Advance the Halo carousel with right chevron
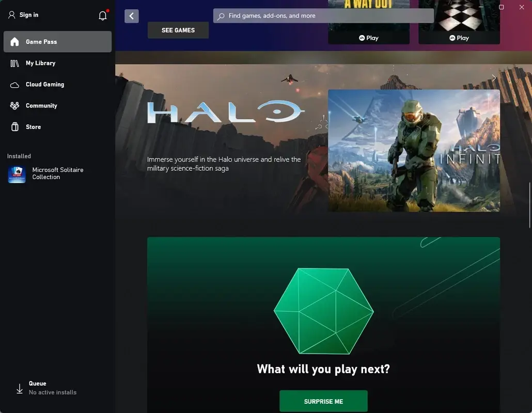This screenshot has width=532, height=413. pyautogui.click(x=493, y=77)
